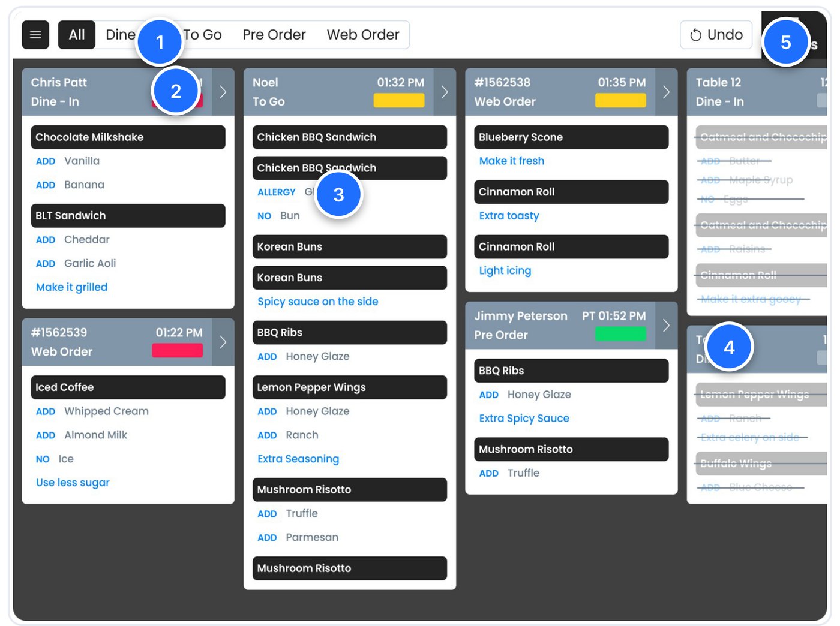Mark the Chocolate Milkshake item

point(128,137)
